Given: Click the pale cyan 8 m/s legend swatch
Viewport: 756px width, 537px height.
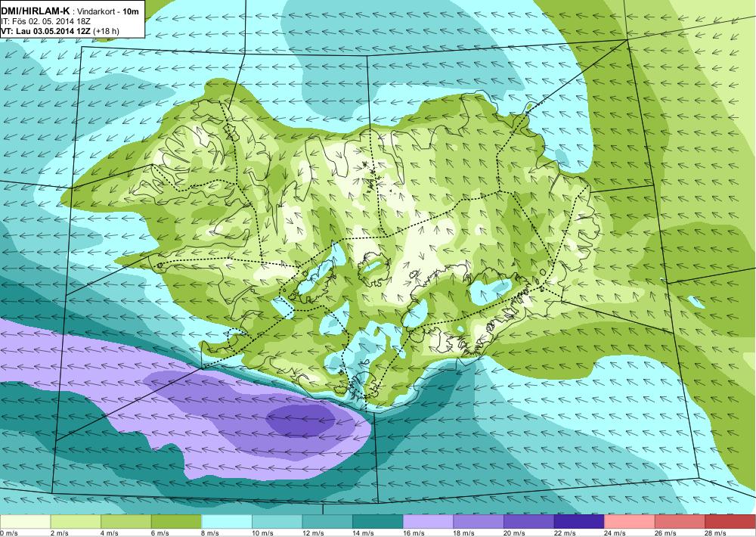Looking at the screenshot, I should (227, 522).
